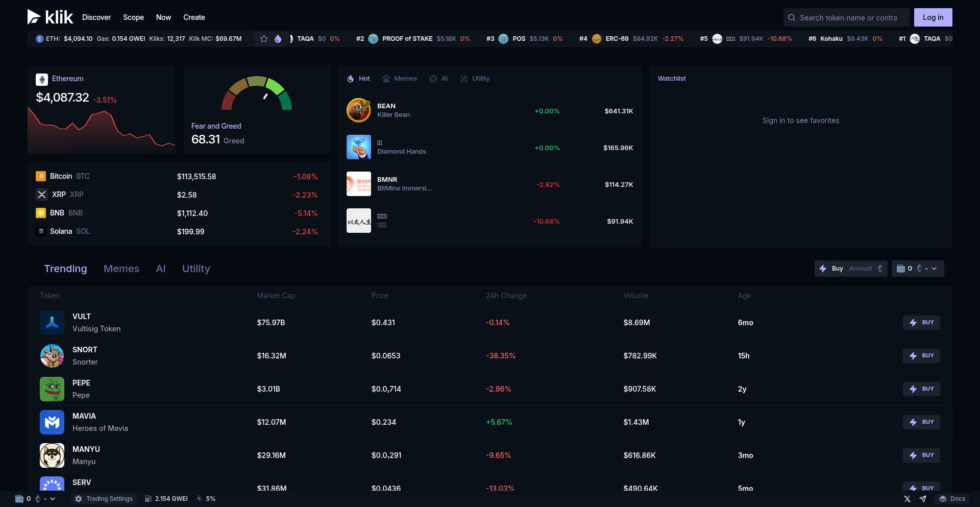Viewport: 980px width, 507px height.
Task: Click the Killer Bean token icon
Action: pyautogui.click(x=359, y=110)
